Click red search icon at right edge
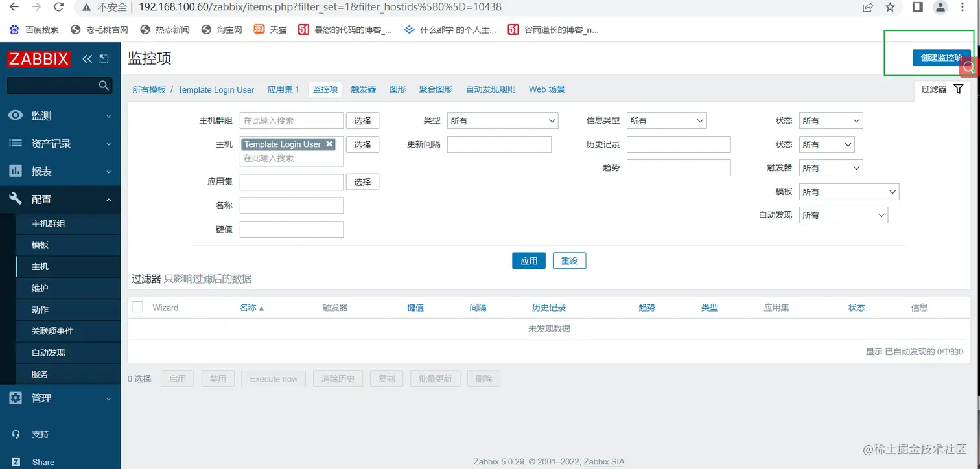 click(x=968, y=67)
